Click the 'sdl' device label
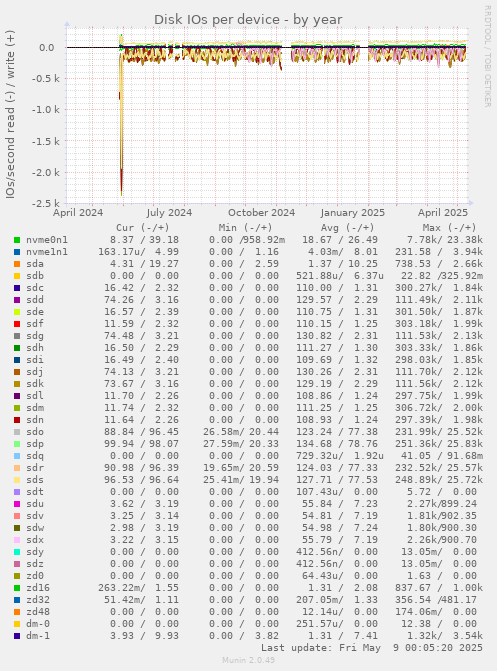This screenshot has height=671, width=497. (35, 396)
